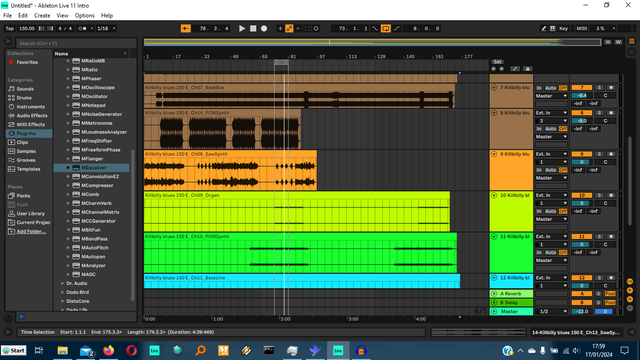The width and height of the screenshot is (640, 360).
Task: Open Packs under Places
Action: 23,196
